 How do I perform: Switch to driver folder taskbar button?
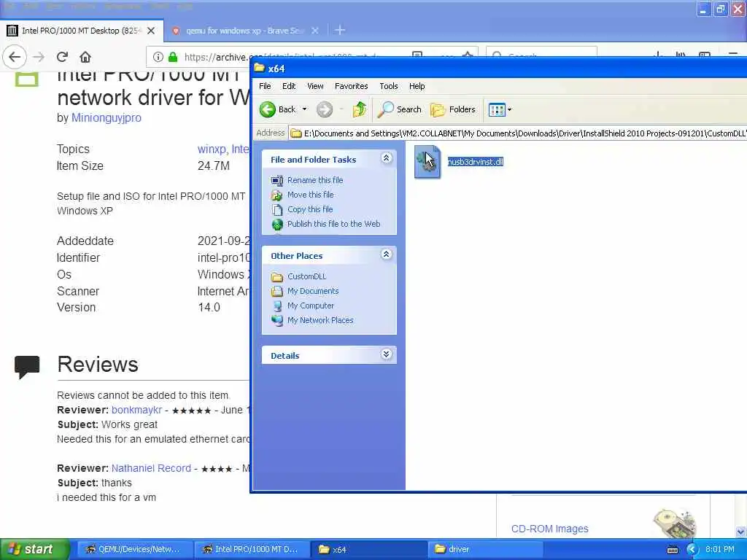coord(485,549)
